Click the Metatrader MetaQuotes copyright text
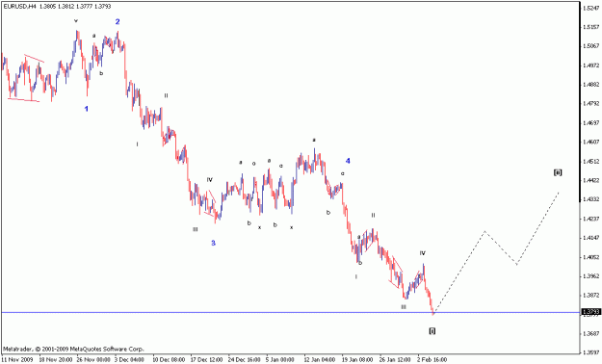602x364 pixels. (x=73, y=349)
